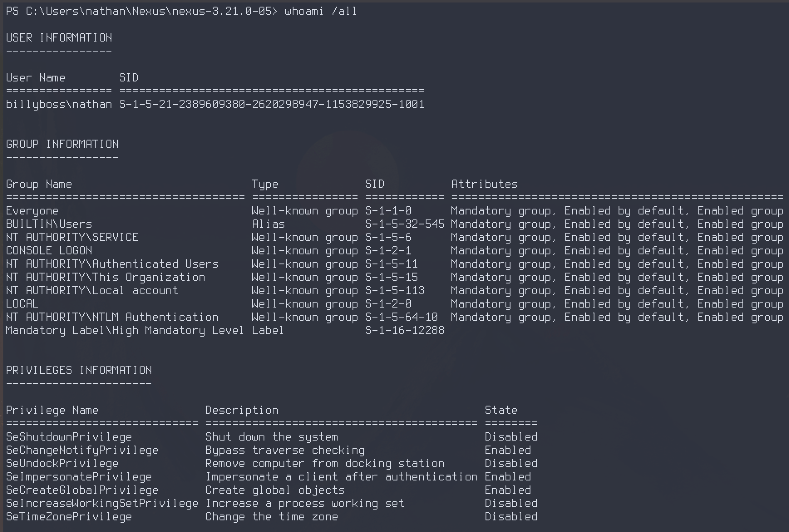Viewport: 789px width, 532px height.
Task: Select the SID 'S-1-5-15'
Action: [392, 277]
